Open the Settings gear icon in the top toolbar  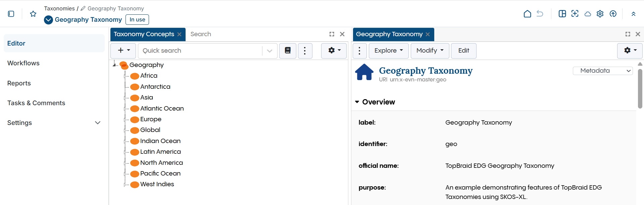tap(600, 14)
